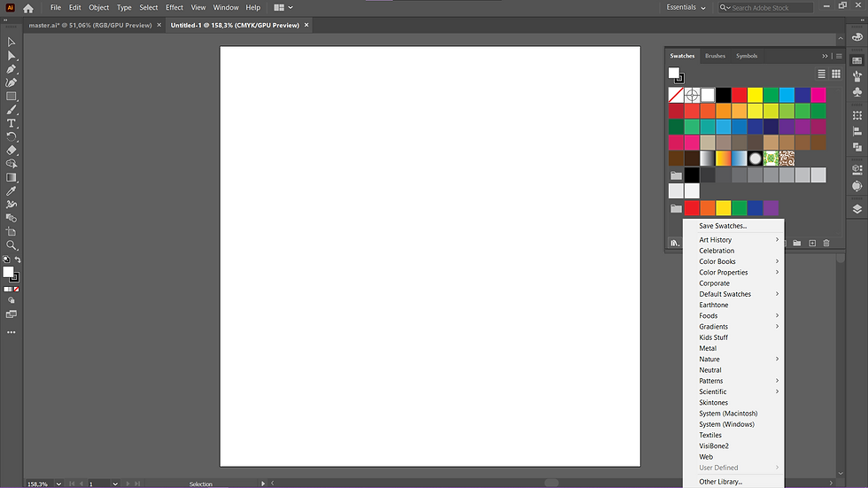Click the Drawing Mode icon in toolbar

click(x=11, y=300)
